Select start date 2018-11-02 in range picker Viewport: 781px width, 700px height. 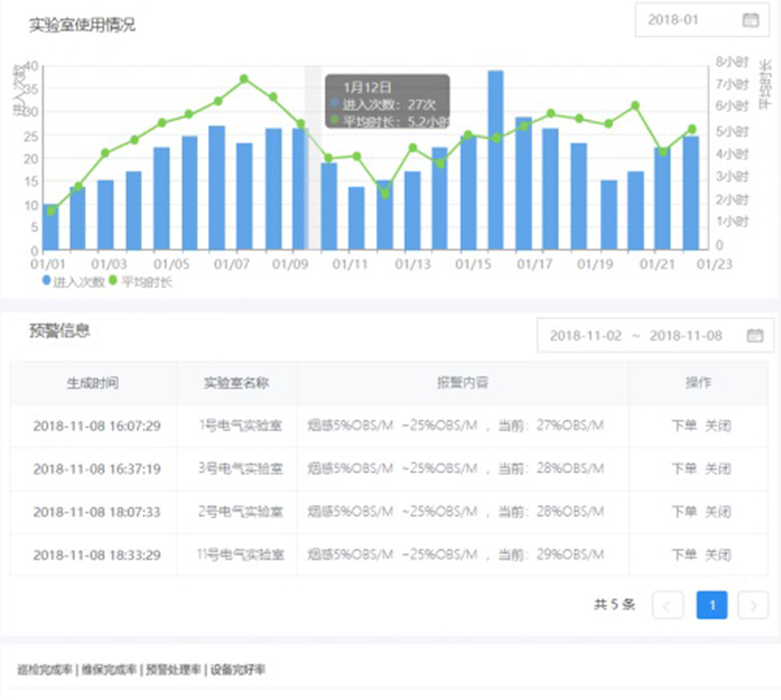[x=585, y=335]
